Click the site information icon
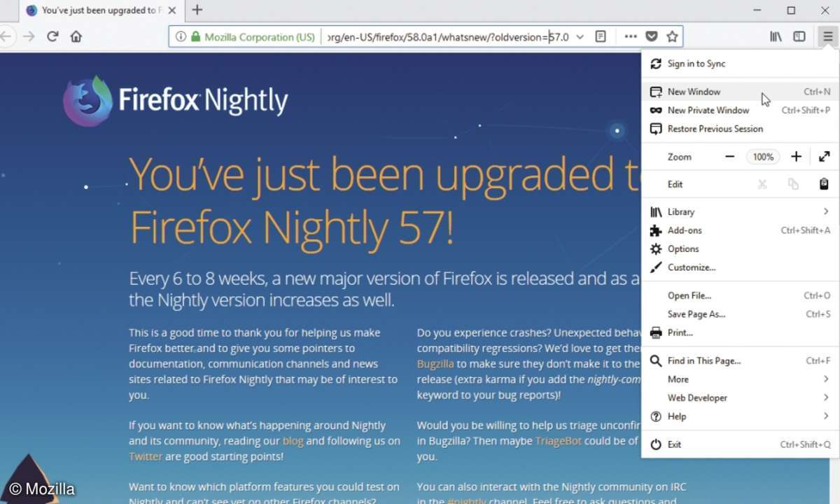 (x=181, y=36)
